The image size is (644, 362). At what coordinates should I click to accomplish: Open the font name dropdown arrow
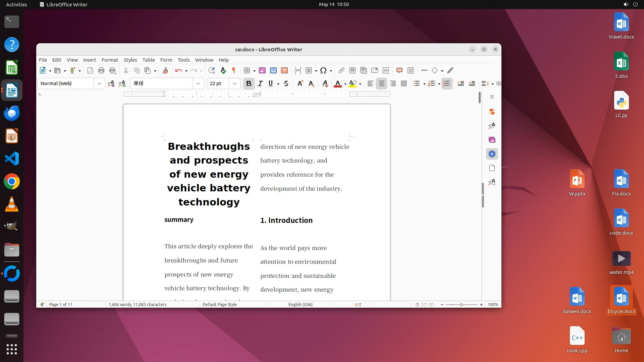pyautogui.click(x=198, y=83)
